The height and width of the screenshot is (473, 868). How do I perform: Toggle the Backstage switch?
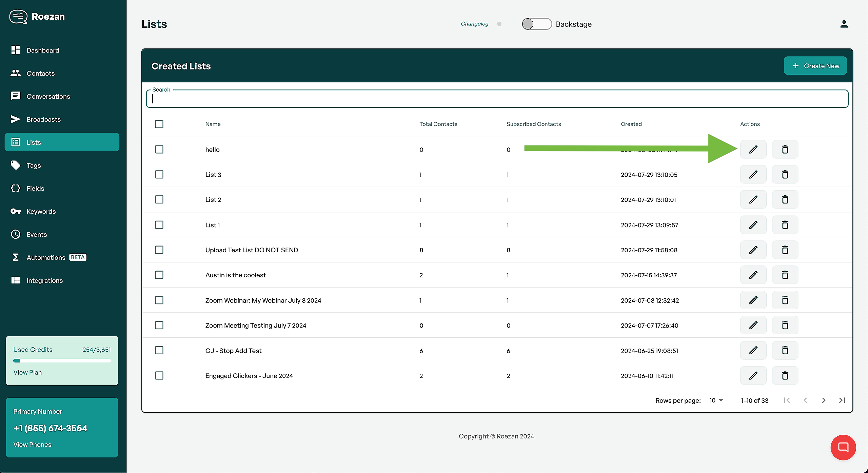click(536, 24)
